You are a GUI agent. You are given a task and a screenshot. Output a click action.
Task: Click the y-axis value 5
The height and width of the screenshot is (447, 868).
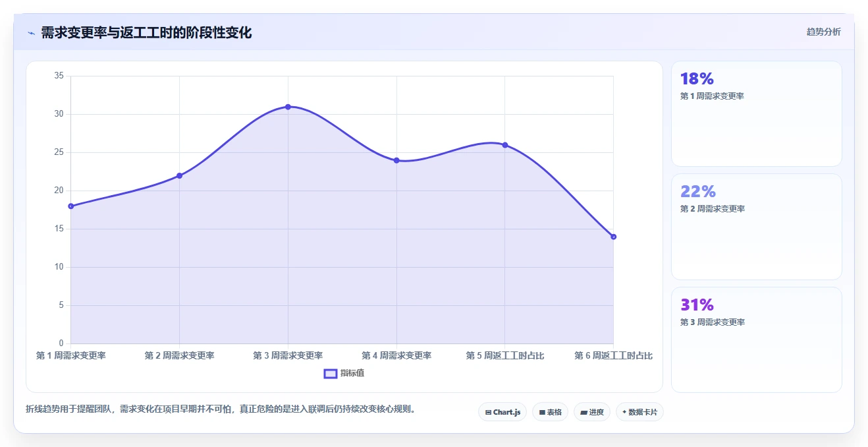coord(61,305)
